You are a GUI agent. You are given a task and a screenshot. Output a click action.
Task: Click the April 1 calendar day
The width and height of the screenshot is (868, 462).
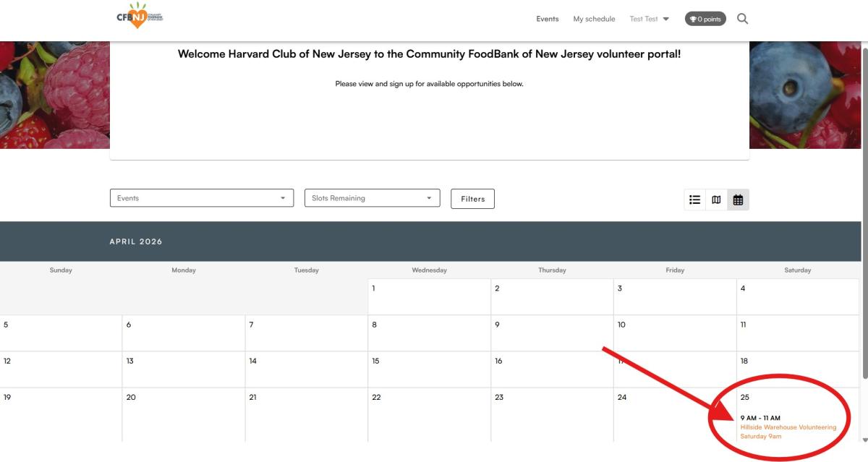coord(429,296)
